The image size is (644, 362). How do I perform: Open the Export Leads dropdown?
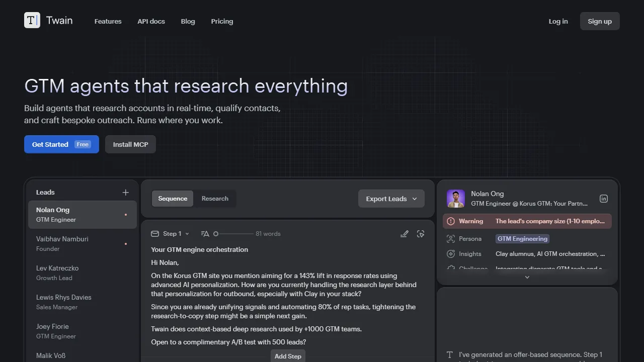coord(391,199)
